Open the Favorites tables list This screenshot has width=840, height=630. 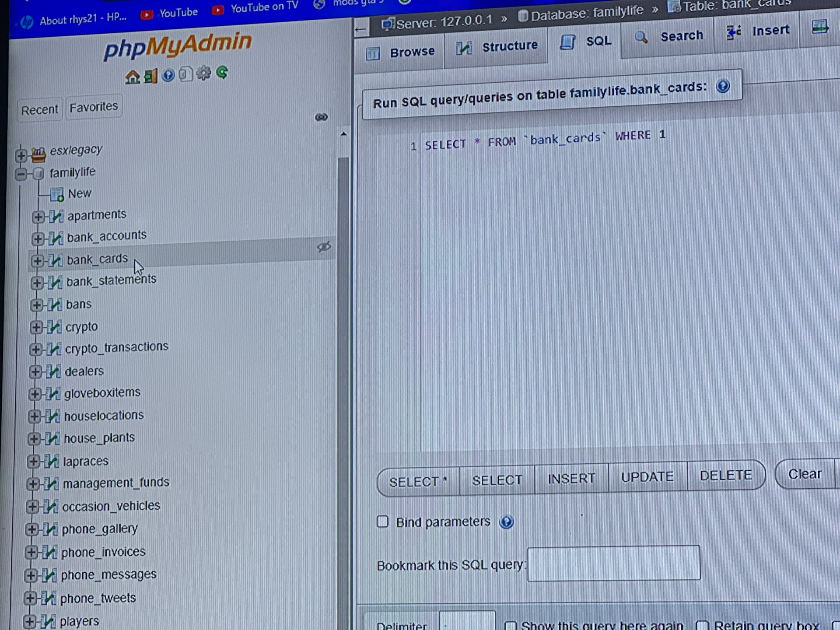(x=94, y=107)
